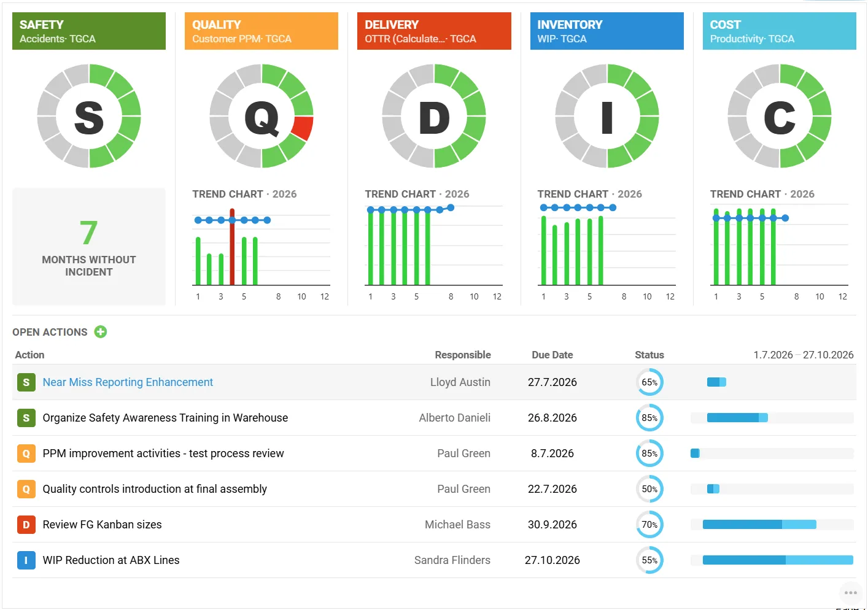The width and height of the screenshot is (868, 610).
Task: Click the timeline bar for Review FG Kanban
Action: 759,525
